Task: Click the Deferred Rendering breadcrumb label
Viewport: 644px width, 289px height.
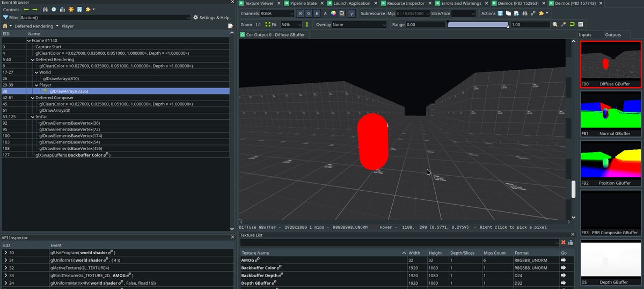Action: click(33, 26)
